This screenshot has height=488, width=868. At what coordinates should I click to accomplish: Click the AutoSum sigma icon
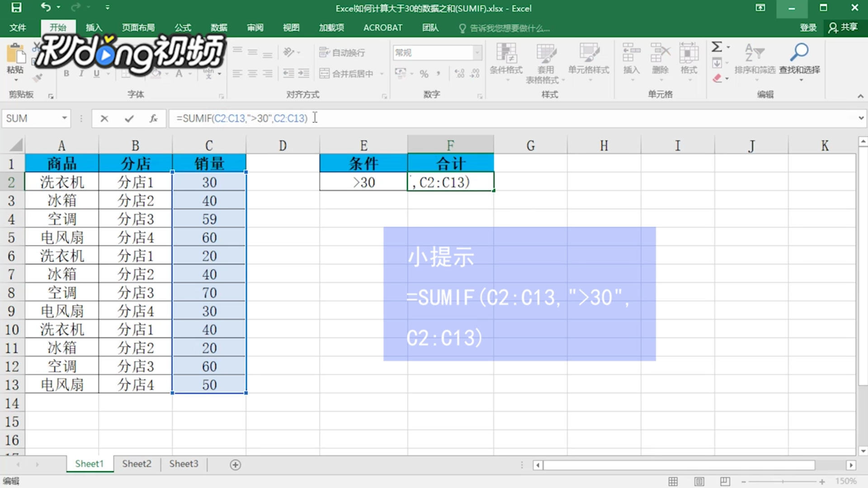pyautogui.click(x=717, y=47)
